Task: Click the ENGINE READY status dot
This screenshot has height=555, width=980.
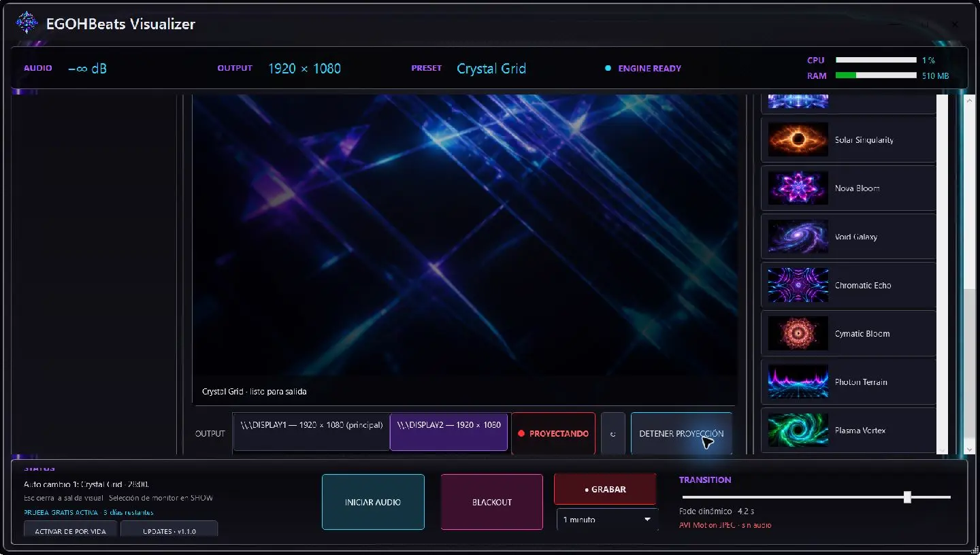Action: click(608, 68)
